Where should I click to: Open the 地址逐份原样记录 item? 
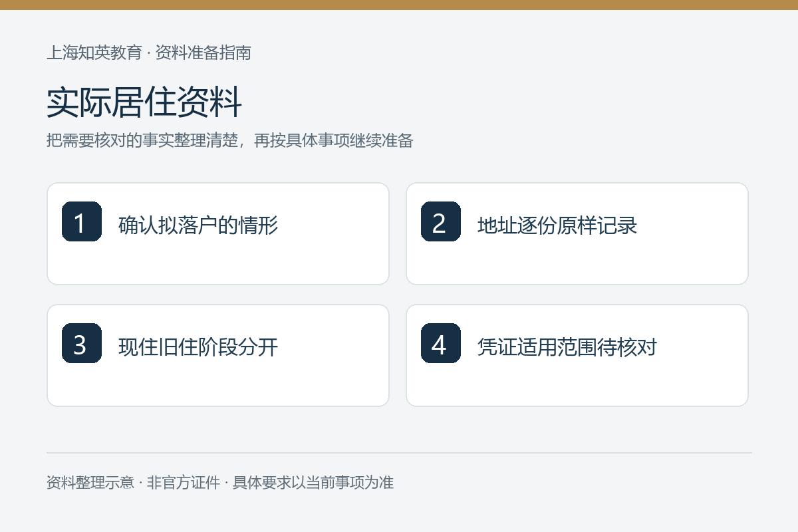[557, 225]
